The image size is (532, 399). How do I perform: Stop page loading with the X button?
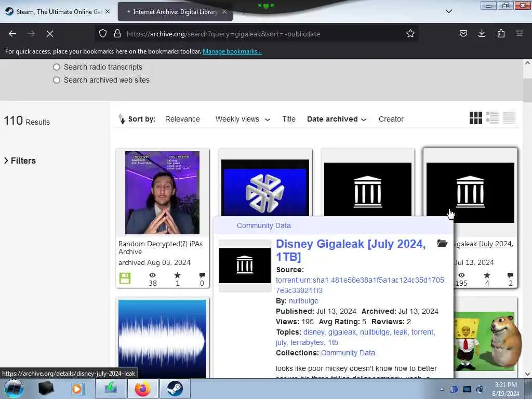coord(50,34)
